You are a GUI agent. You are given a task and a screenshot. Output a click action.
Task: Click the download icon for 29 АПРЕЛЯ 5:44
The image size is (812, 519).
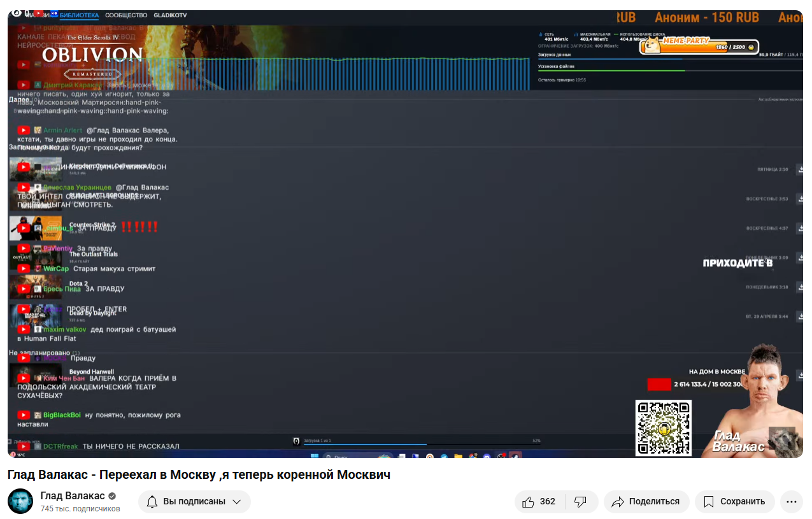(799, 316)
